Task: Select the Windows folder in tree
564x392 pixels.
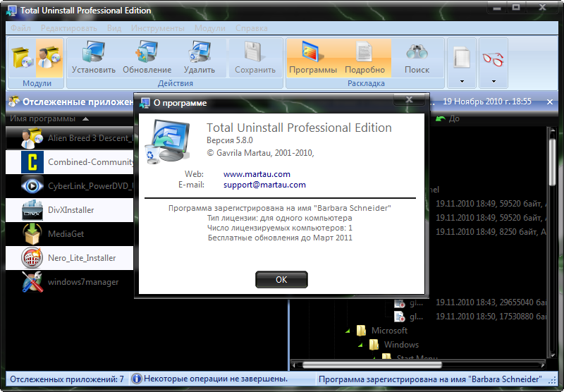Action: 401,345
